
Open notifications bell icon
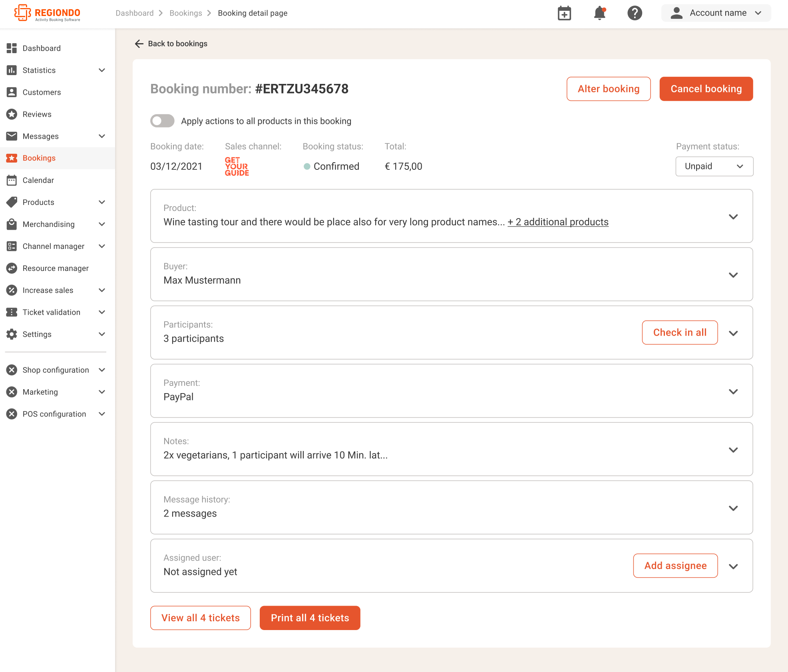599,13
